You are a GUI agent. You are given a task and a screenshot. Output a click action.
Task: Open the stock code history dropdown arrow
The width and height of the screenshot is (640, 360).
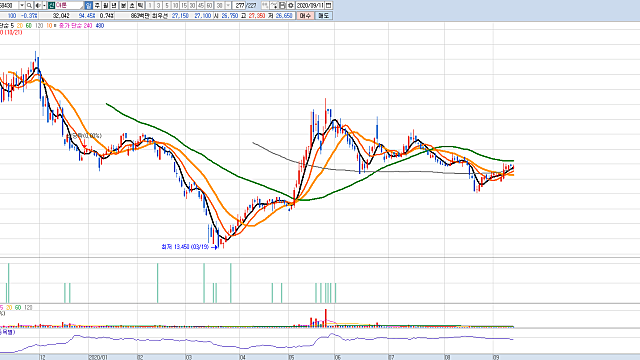pos(22,5)
